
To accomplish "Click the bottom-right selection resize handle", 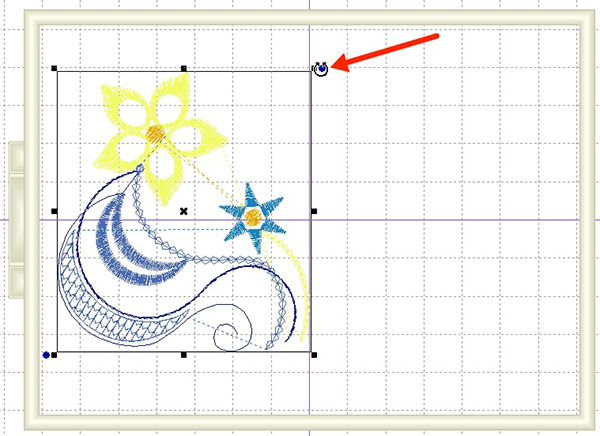I will click(314, 354).
